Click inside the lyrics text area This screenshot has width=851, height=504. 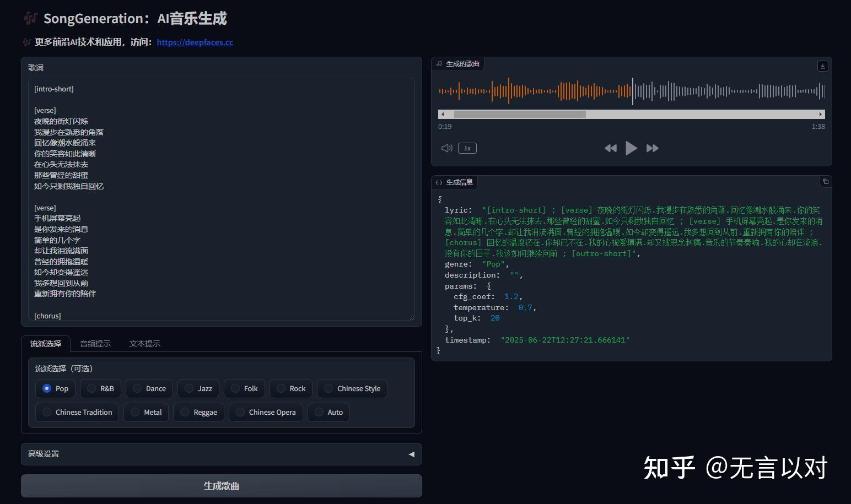220,198
